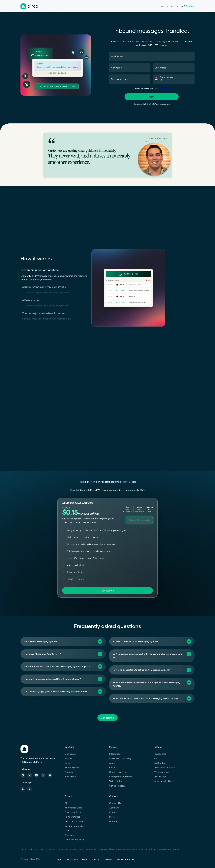Open the Instagram icon under Follow us

(x=43, y=775)
